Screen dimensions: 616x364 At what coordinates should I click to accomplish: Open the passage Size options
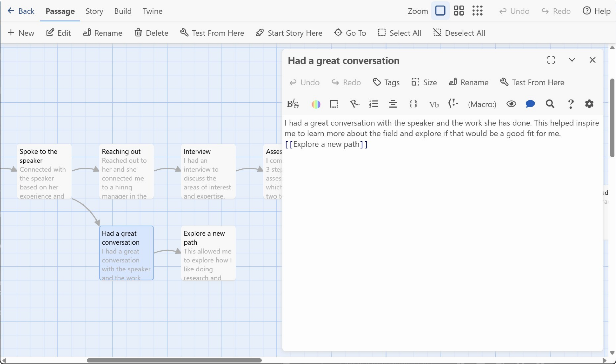(x=424, y=82)
